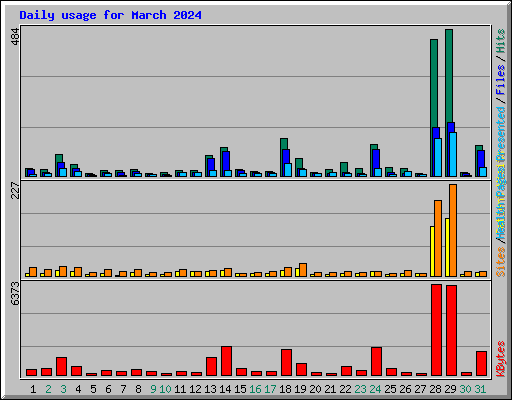Click day 17 on the axis
Viewport: 512px width, 400px height.
coord(270,389)
